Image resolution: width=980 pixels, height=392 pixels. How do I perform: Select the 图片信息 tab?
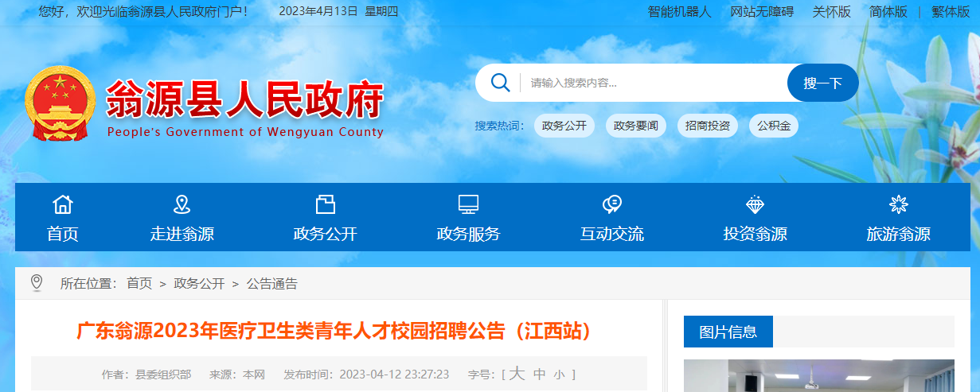(728, 332)
